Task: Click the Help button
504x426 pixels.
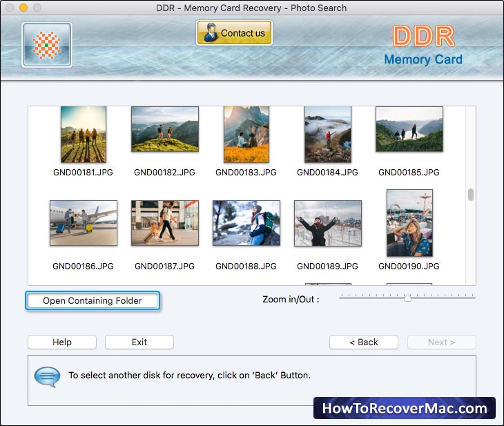Action: [x=62, y=342]
